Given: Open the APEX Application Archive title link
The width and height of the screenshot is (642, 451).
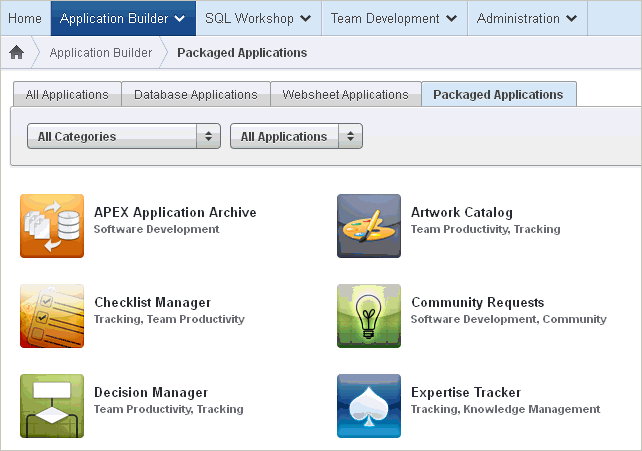Looking at the screenshot, I should point(175,212).
